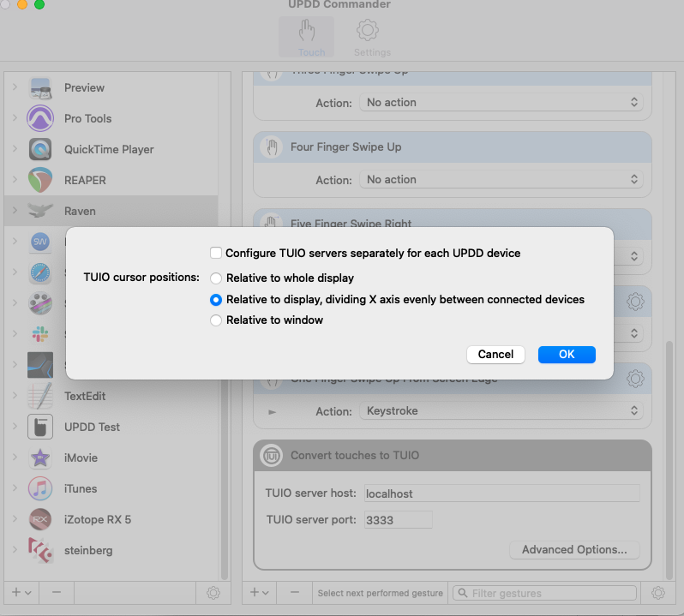Expand the Preview app tree item

pyautogui.click(x=15, y=87)
